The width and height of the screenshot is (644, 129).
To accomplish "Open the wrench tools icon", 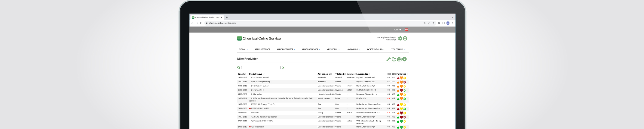I will (388, 59).
